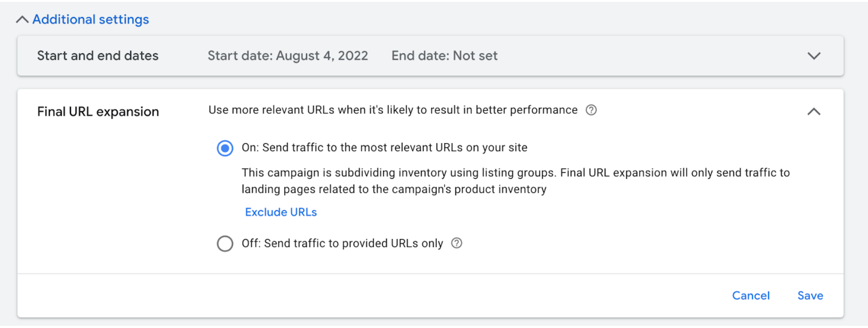
Task: Click the downward chevron on Start and end dates
Action: 814,56
